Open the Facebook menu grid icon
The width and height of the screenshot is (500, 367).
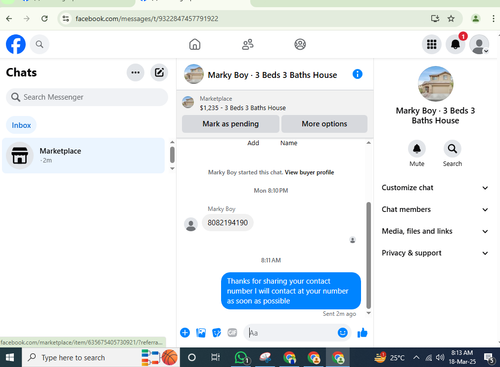pos(432,44)
